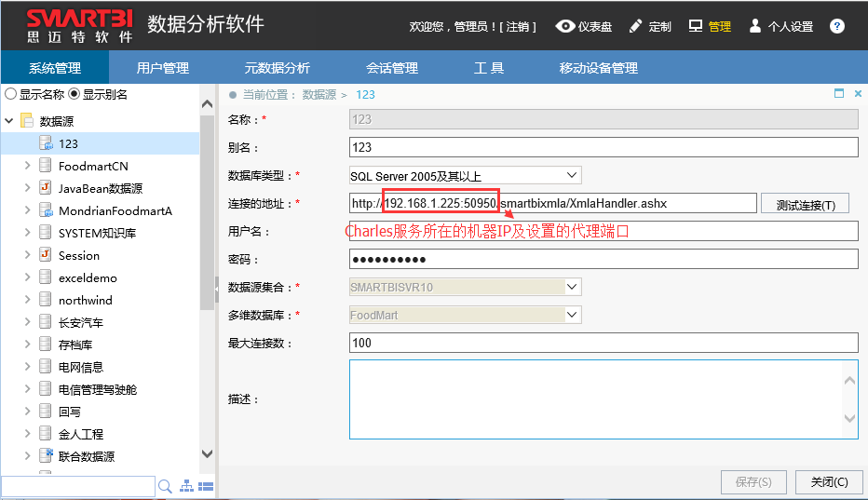Click the northwind database icon

click(x=46, y=299)
